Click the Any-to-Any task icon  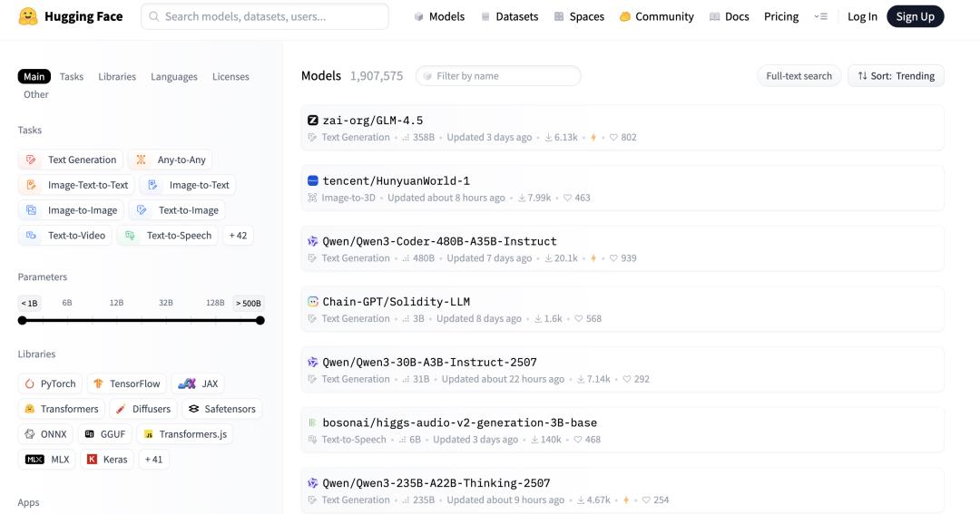pos(142,160)
